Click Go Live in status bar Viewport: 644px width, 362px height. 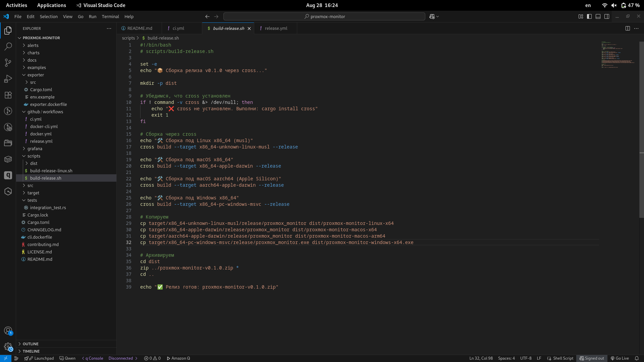click(620, 358)
